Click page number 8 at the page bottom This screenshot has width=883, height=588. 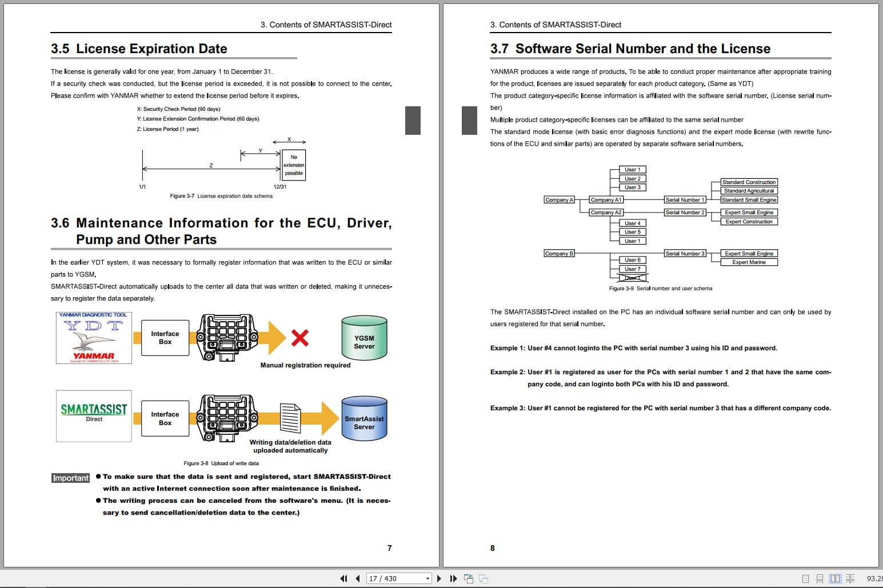click(x=493, y=548)
